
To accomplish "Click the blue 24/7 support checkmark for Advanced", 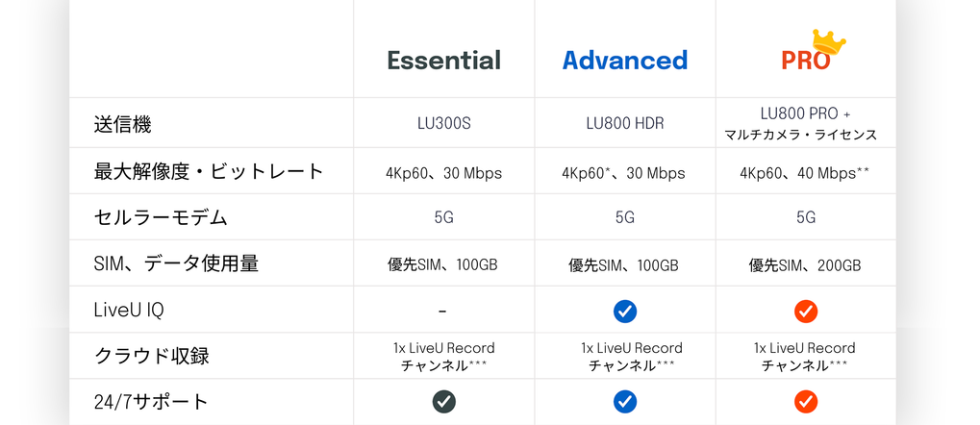I will [x=625, y=401].
